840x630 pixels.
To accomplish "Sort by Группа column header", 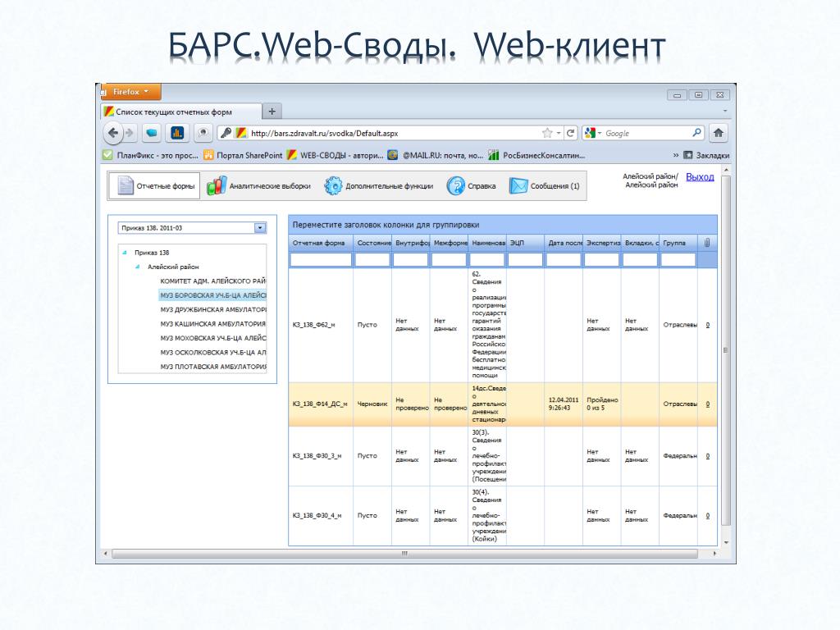I will [678, 243].
